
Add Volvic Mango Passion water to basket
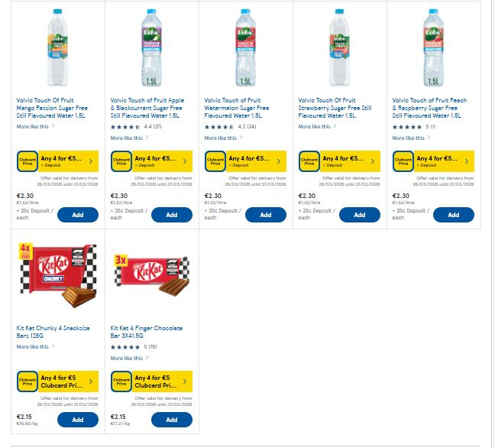(78, 215)
